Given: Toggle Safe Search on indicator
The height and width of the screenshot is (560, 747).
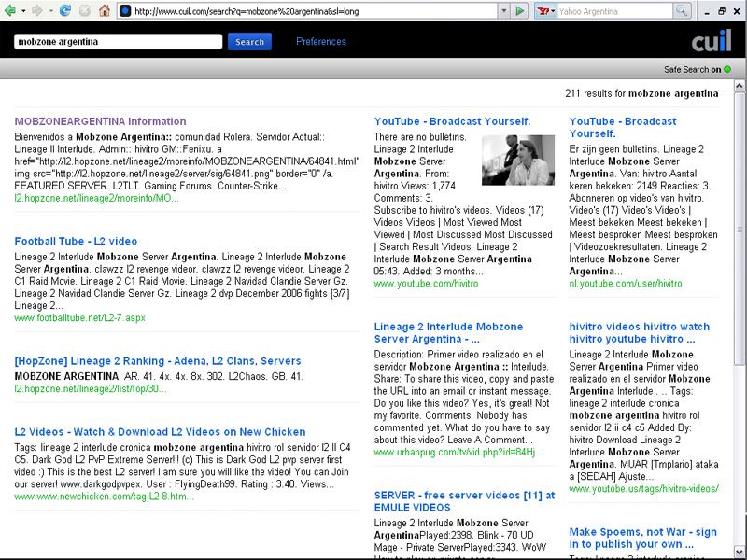Looking at the screenshot, I should pos(726,70).
